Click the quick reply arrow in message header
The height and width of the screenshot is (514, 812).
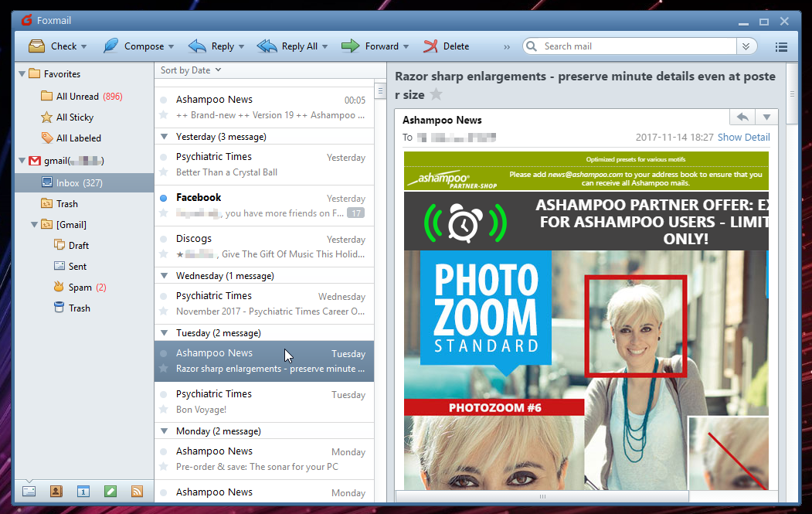(742, 117)
